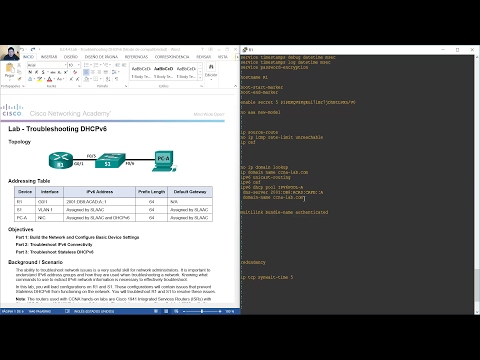Click the increase indent icon
This screenshot has height=360, width=480.
point(124,65)
